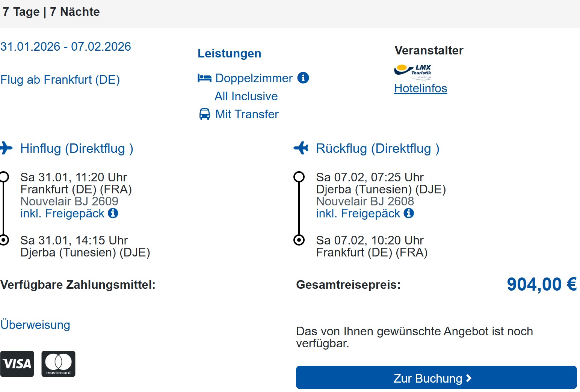Click the bed icon beside Doppelzimmer
Viewport: 580px width, 392px height.
pyautogui.click(x=204, y=78)
